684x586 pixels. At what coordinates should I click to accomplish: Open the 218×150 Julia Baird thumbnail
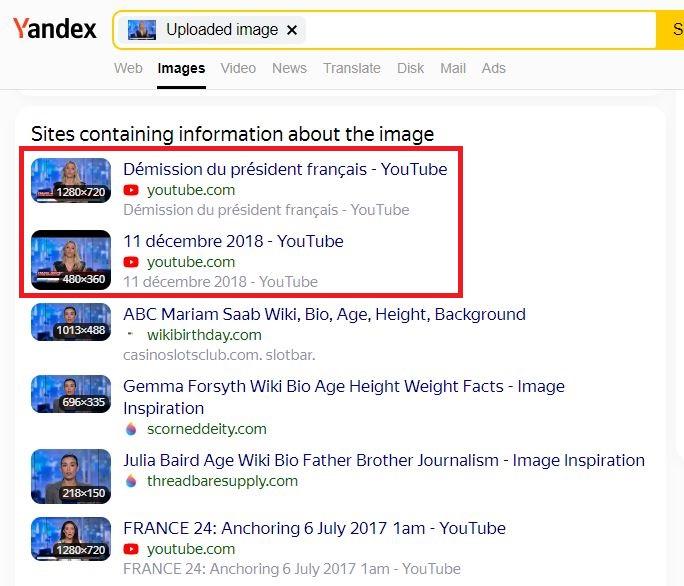(x=71, y=476)
